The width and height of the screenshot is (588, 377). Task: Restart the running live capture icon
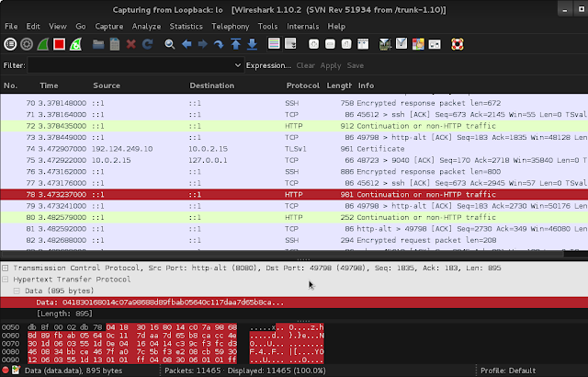(75, 44)
